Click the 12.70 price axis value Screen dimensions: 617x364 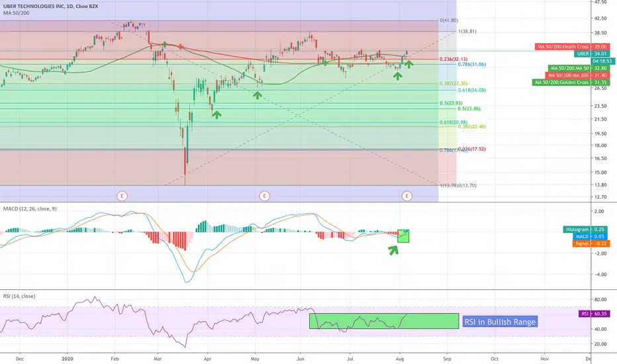coord(600,197)
